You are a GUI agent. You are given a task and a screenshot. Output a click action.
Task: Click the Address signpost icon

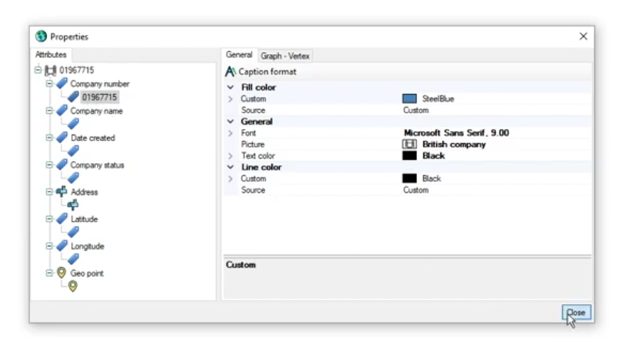tap(61, 192)
